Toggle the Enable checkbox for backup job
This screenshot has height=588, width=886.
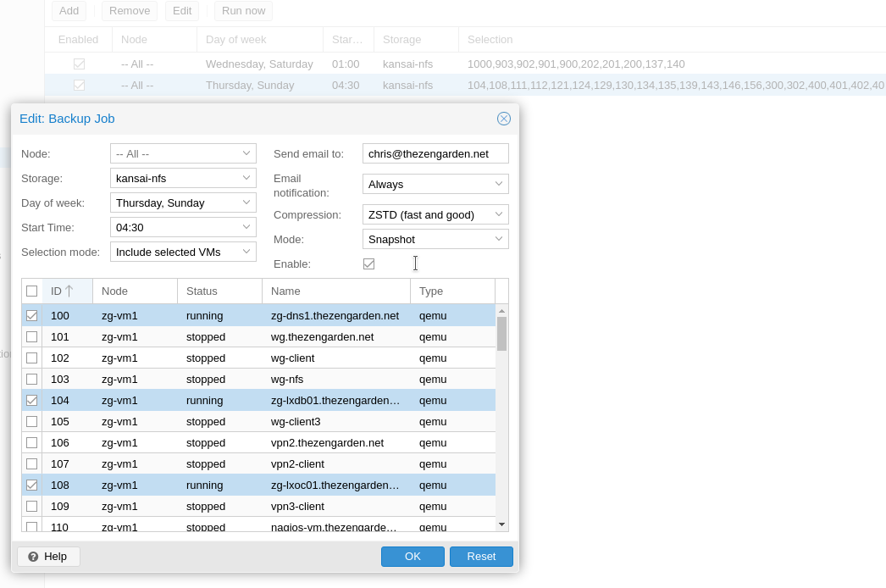pos(369,264)
